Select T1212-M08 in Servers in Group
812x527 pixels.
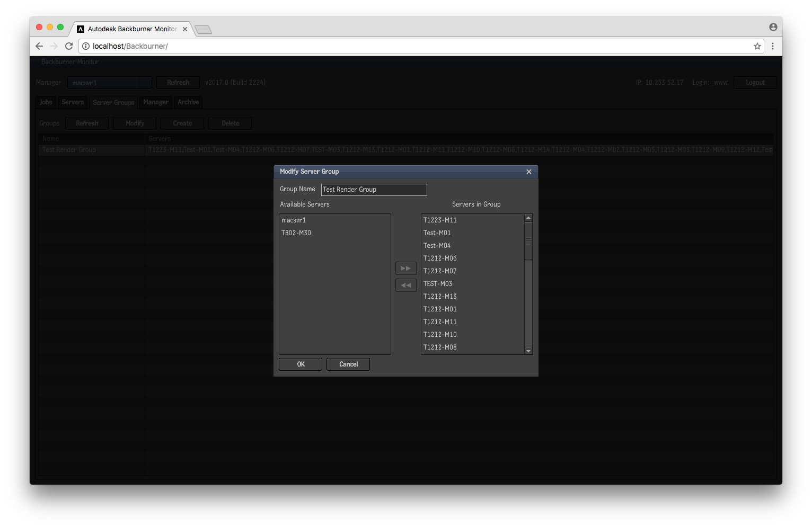click(x=473, y=347)
